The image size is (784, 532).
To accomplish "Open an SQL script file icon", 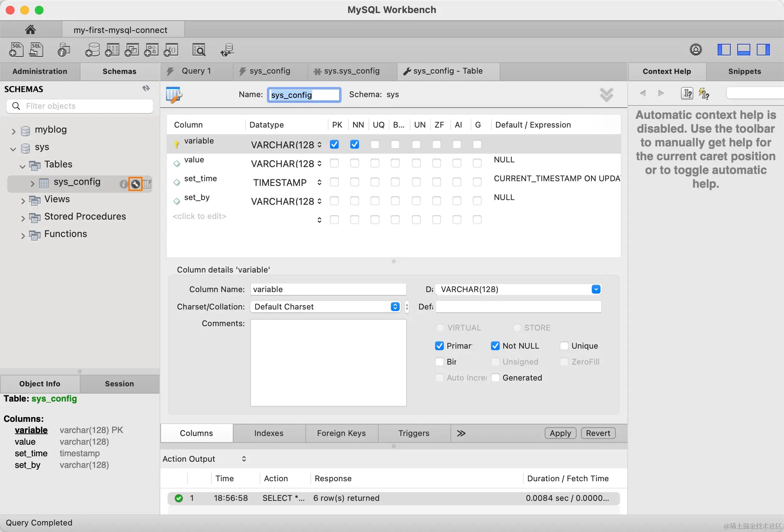I will click(x=36, y=50).
